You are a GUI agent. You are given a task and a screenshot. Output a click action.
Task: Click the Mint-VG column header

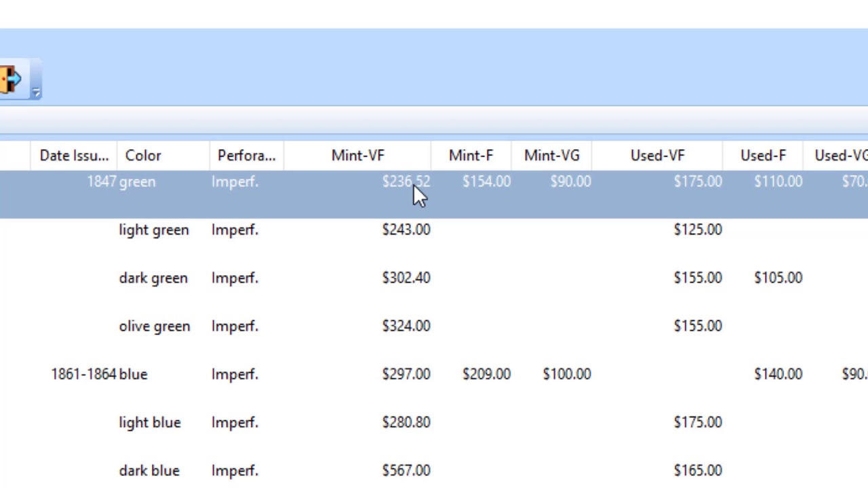(551, 156)
